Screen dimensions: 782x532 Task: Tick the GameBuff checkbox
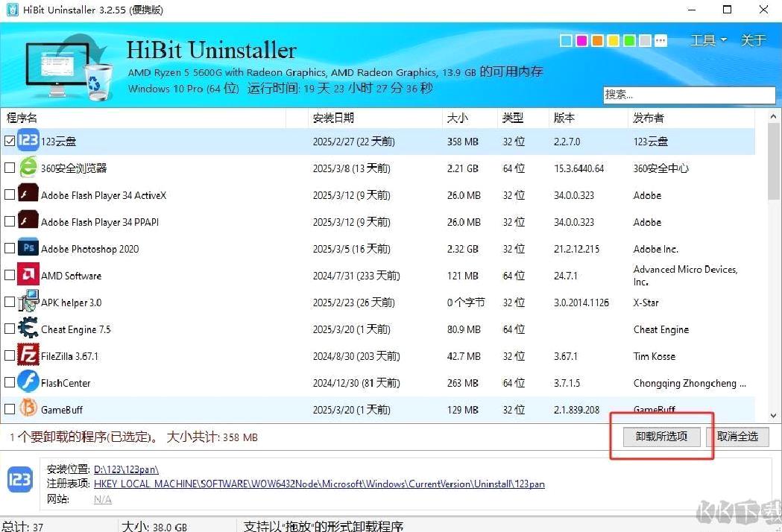(10, 409)
